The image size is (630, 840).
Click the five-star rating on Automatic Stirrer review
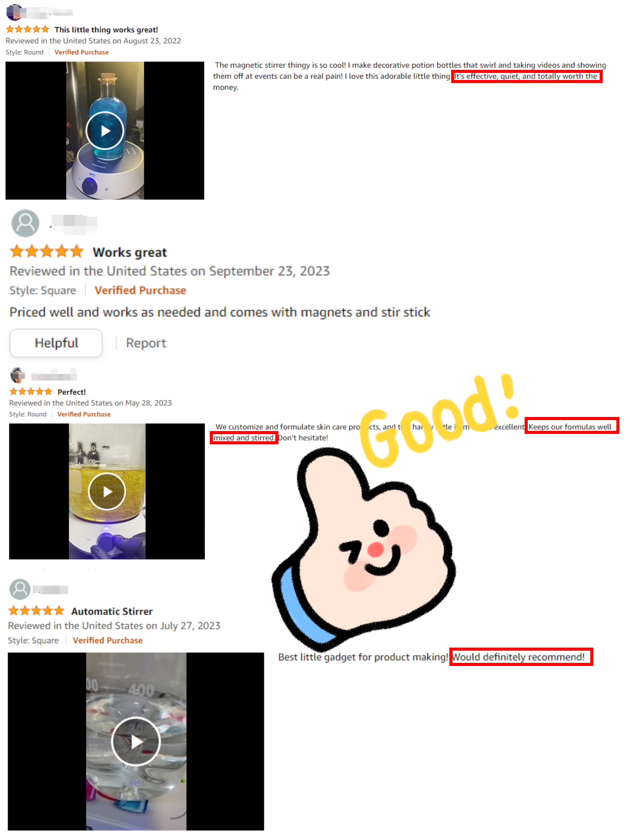click(x=36, y=611)
